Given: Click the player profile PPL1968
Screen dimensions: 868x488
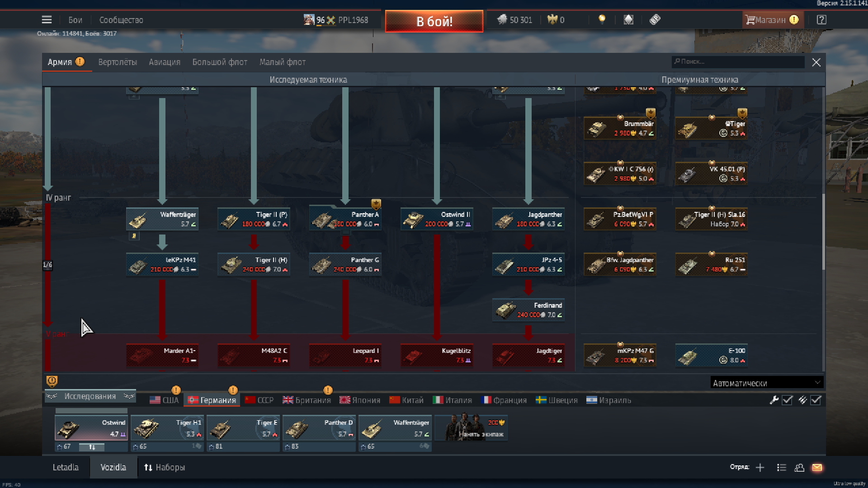Looking at the screenshot, I should point(336,20).
